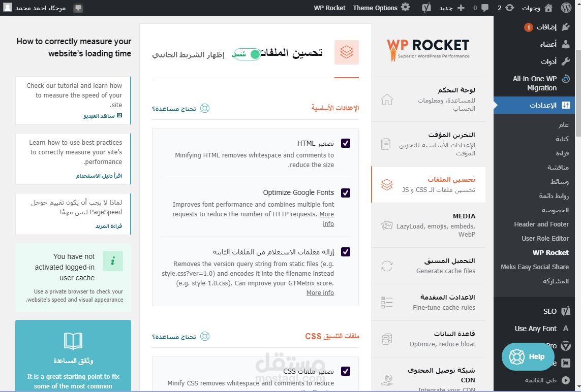Open the لوحة التحكم tab

(429, 99)
